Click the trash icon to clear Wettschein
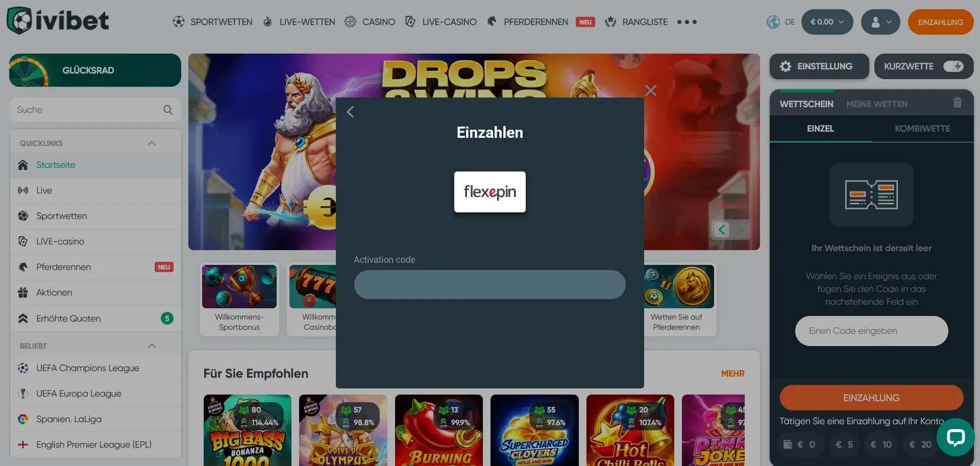 click(958, 103)
